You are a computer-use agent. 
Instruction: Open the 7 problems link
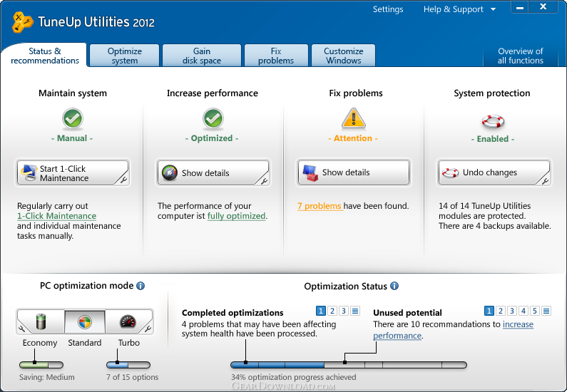pos(320,206)
